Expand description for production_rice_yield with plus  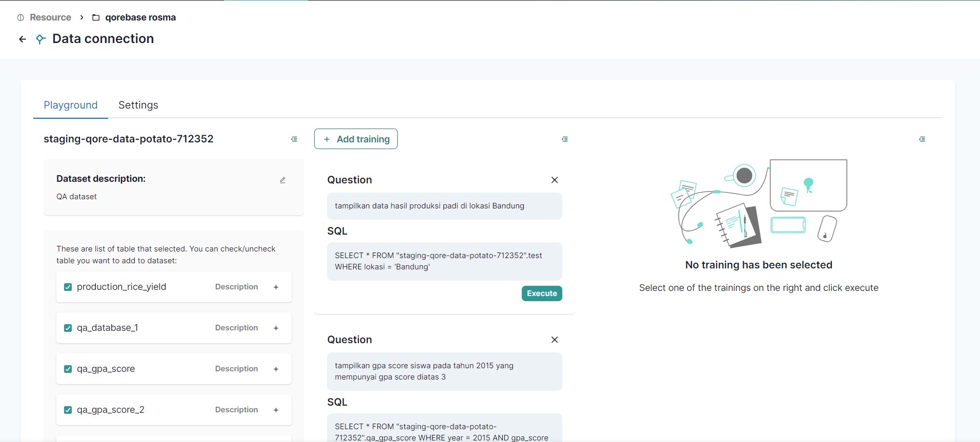276,287
